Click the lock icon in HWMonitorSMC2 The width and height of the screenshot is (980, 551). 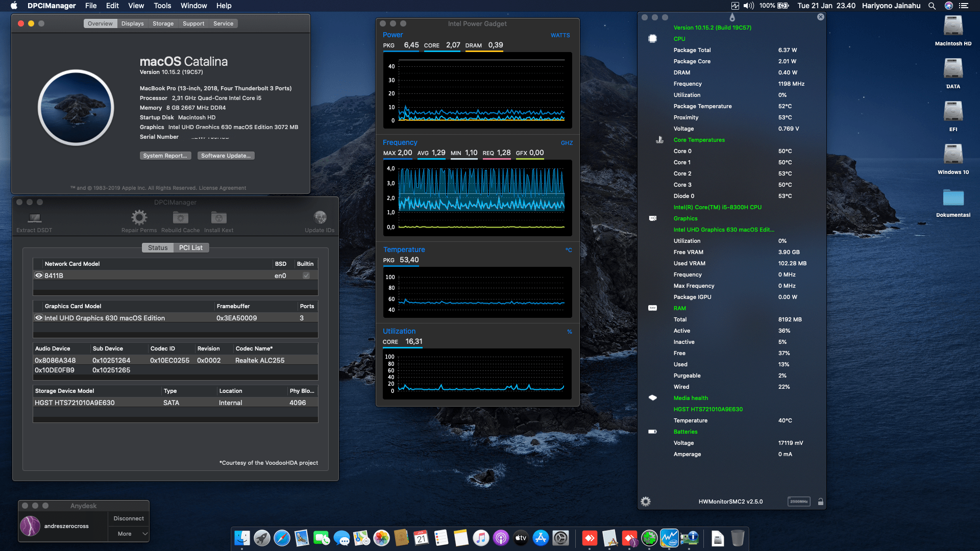coord(820,502)
